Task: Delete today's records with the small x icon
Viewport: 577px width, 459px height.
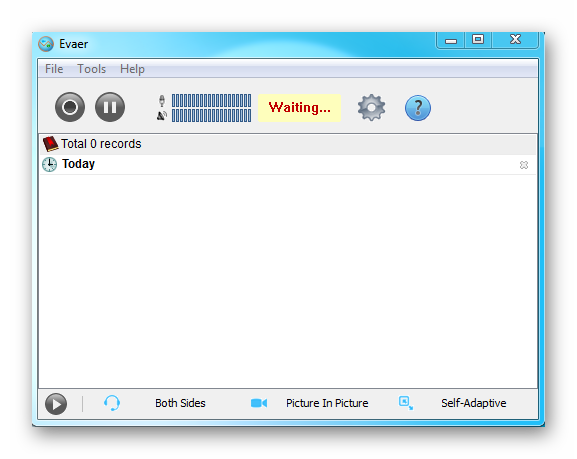Action: (524, 165)
